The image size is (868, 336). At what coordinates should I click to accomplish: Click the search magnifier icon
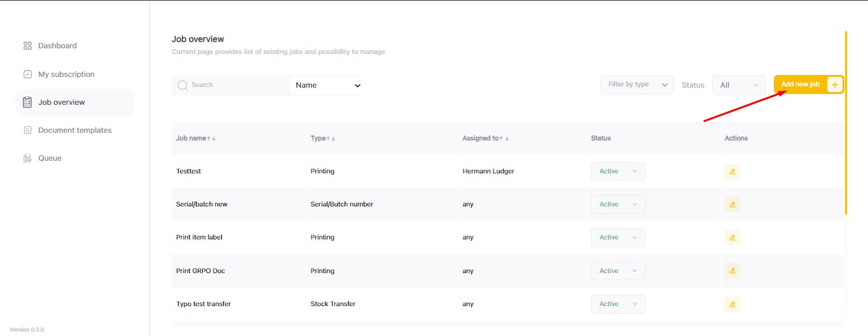pyautogui.click(x=183, y=85)
